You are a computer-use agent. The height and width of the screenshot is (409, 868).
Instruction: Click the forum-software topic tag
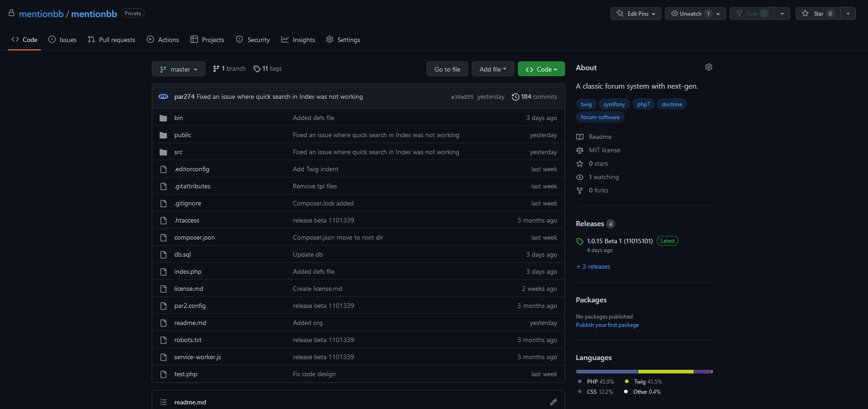600,117
